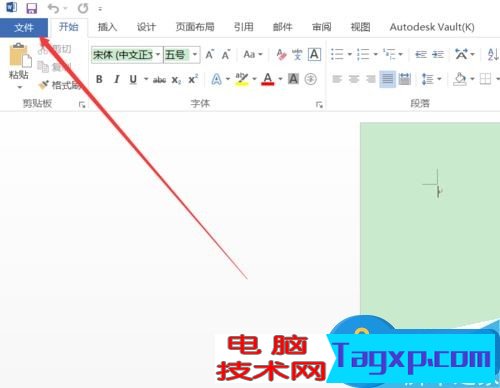The width and height of the screenshot is (500, 388).
Task: Click the Save icon in quick access toolbar
Action: (x=32, y=8)
